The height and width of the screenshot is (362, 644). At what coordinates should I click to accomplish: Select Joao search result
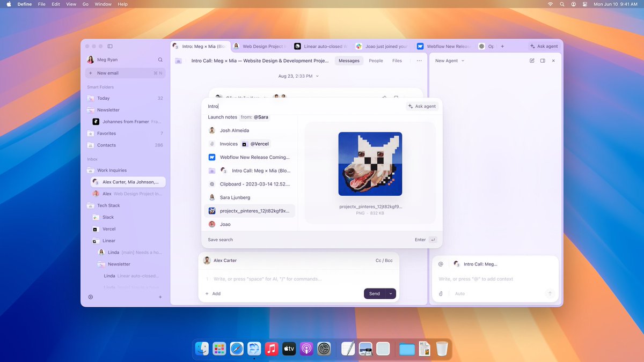tap(250, 224)
